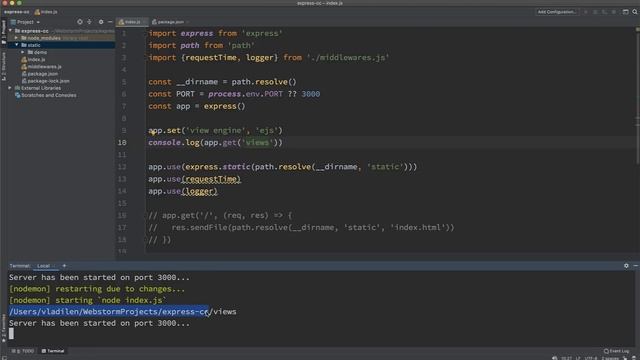The width and height of the screenshot is (640, 360).
Task: Click express-cc breadcrumb in navigation bar
Action: coord(16,12)
